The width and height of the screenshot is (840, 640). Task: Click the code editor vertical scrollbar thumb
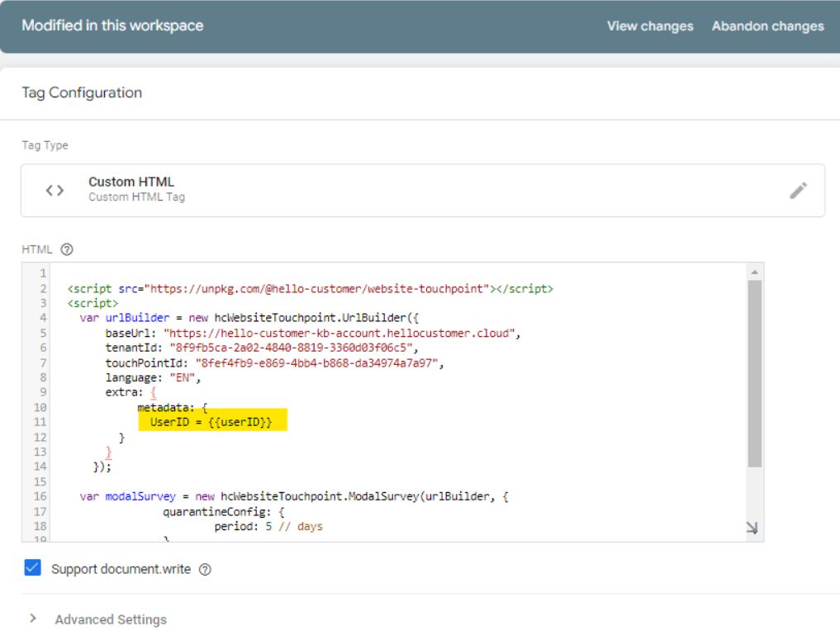(754, 372)
